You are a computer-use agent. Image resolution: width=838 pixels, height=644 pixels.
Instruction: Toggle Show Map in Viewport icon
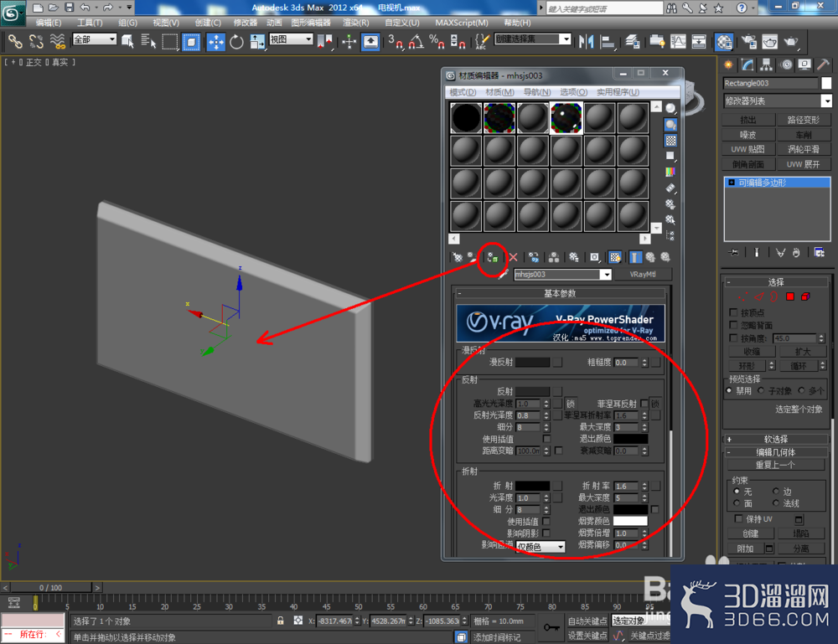coord(615,258)
